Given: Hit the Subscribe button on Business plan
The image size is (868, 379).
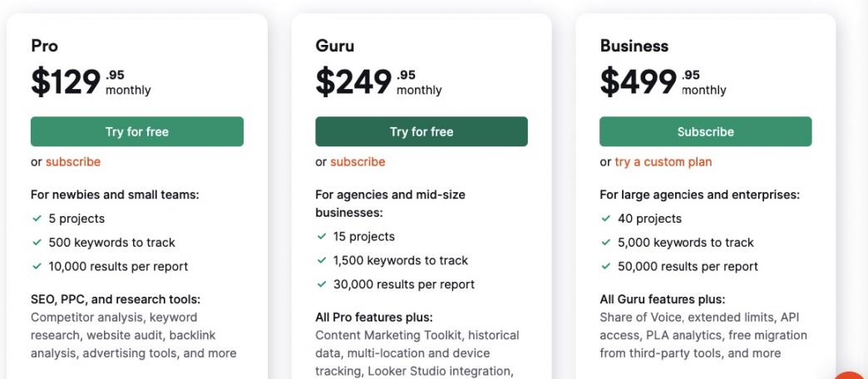Looking at the screenshot, I should tap(705, 131).
